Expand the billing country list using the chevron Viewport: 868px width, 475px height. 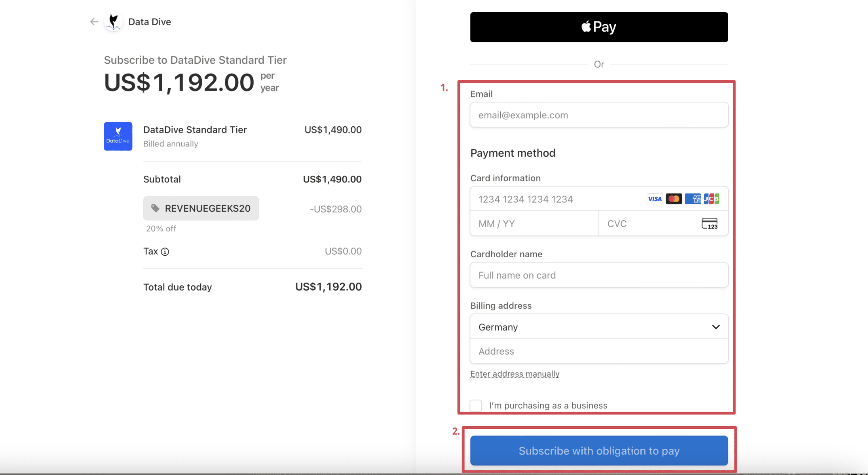coord(716,327)
